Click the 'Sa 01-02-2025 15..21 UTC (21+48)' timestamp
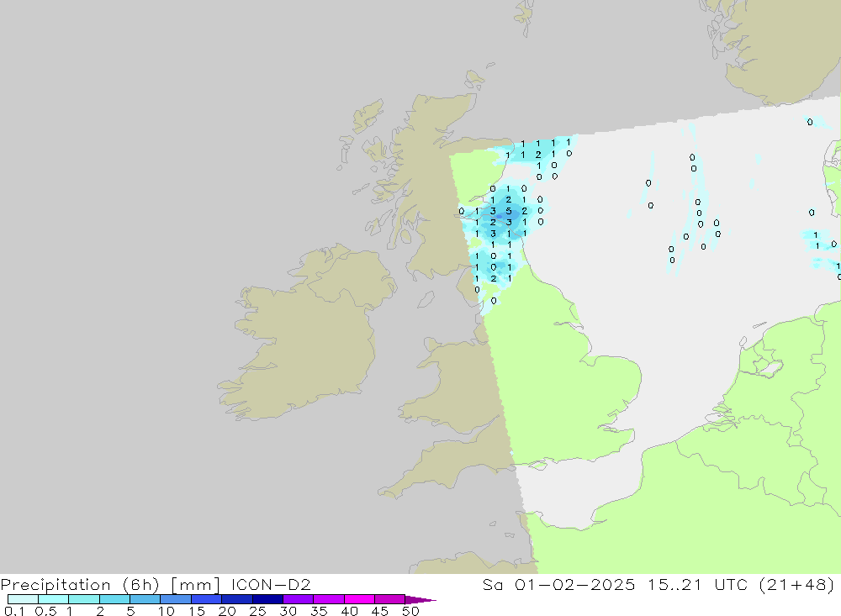The width and height of the screenshot is (841, 616). coord(659,584)
